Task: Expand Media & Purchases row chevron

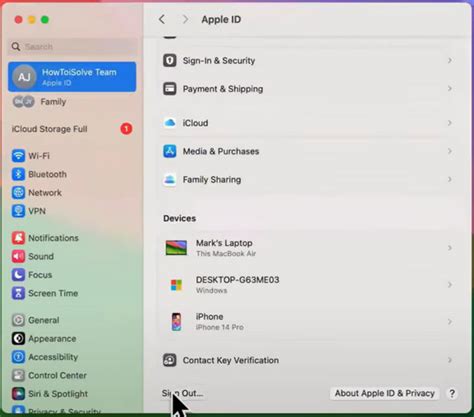Action: [x=450, y=151]
